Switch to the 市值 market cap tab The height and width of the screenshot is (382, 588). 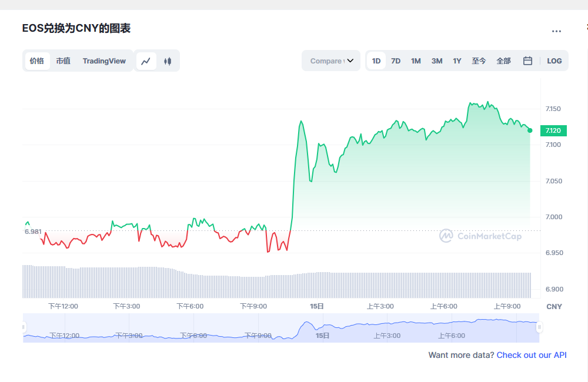click(64, 61)
